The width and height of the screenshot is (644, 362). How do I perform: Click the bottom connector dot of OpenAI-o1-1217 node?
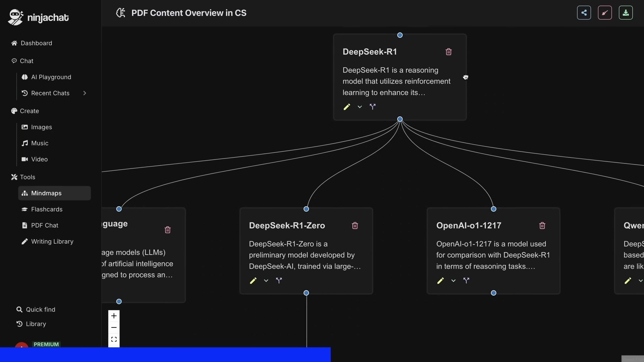click(x=493, y=293)
